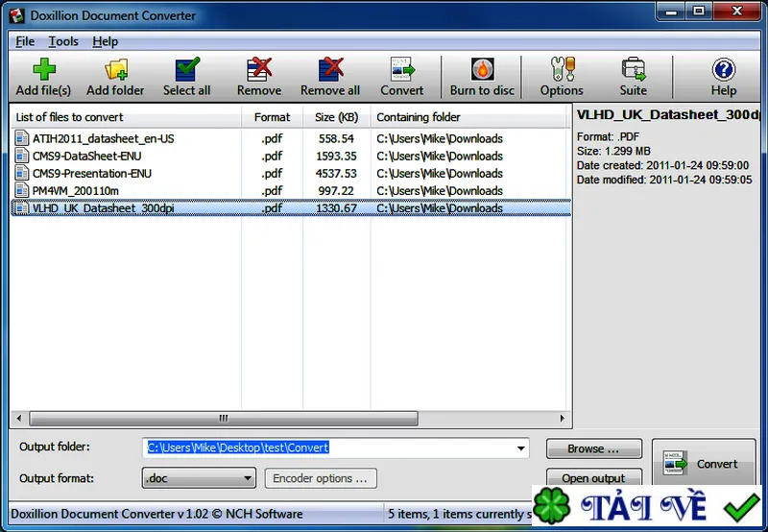The image size is (768, 532).
Task: Click the details pane title VLHD_UK_Datasheet_300d
Action: (x=667, y=115)
